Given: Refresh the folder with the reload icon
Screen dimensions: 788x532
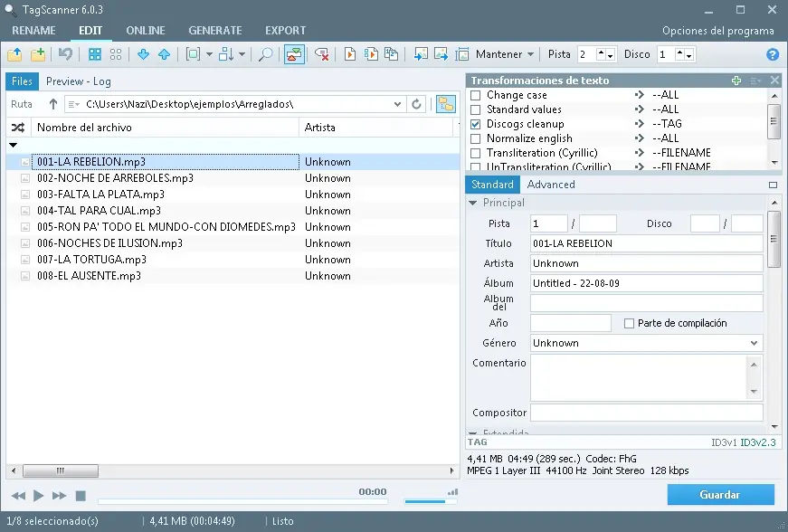Looking at the screenshot, I should point(416,104).
